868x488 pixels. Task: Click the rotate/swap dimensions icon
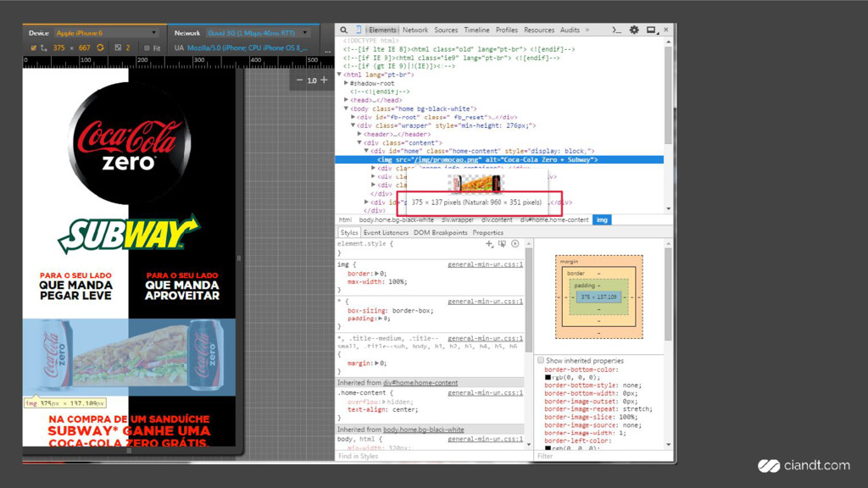[100, 47]
